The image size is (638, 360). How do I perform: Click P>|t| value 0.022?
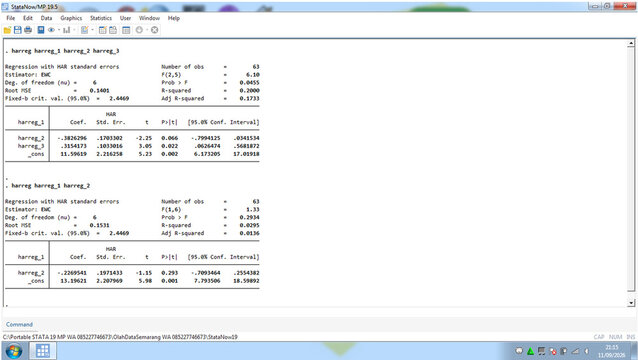coord(170,146)
